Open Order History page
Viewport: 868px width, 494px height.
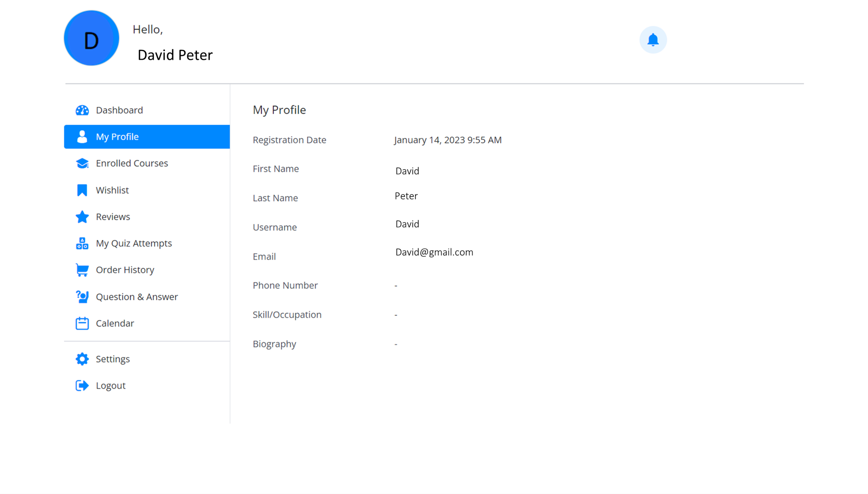click(125, 270)
